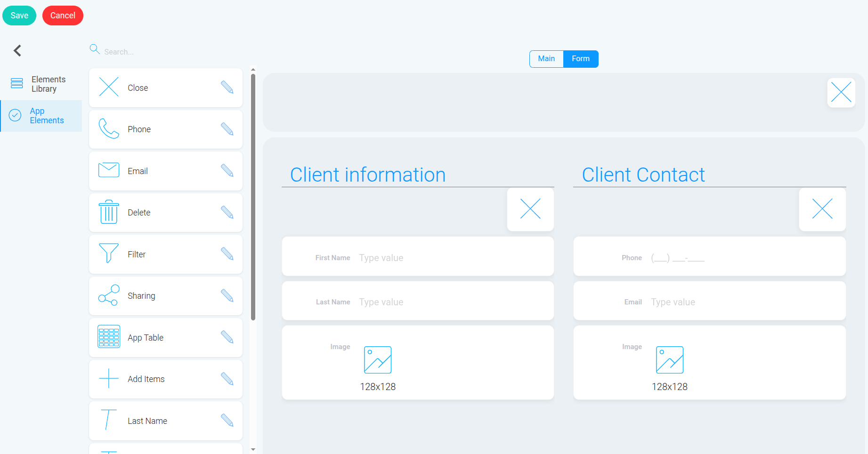Select the Close element X icon
The width and height of the screenshot is (868, 454).
pos(109,88)
